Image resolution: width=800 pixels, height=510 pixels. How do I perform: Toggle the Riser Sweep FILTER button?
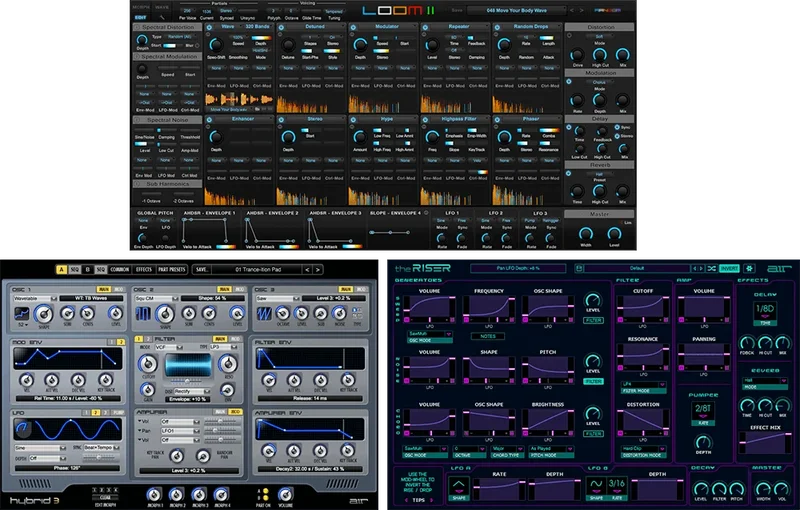[x=593, y=320]
